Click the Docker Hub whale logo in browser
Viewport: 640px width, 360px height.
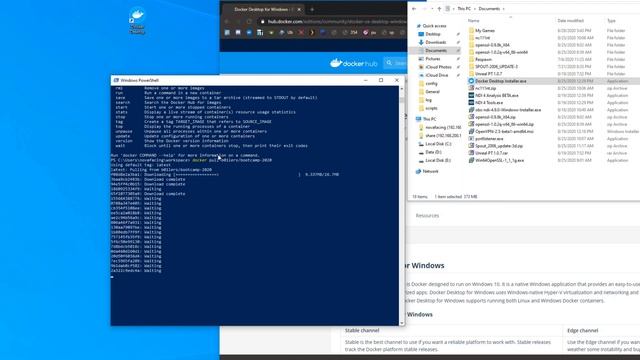(x=336, y=63)
